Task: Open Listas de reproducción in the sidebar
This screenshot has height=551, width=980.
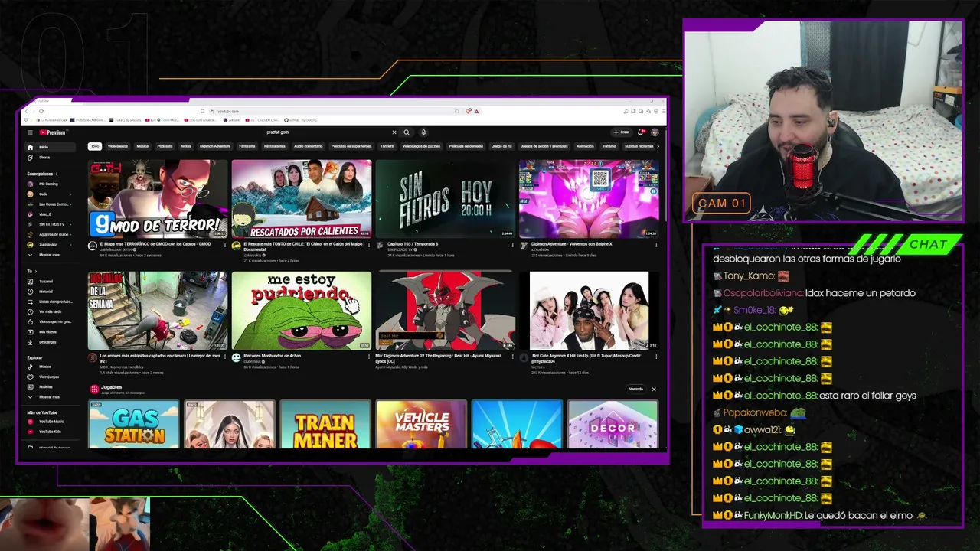Action: pos(51,302)
